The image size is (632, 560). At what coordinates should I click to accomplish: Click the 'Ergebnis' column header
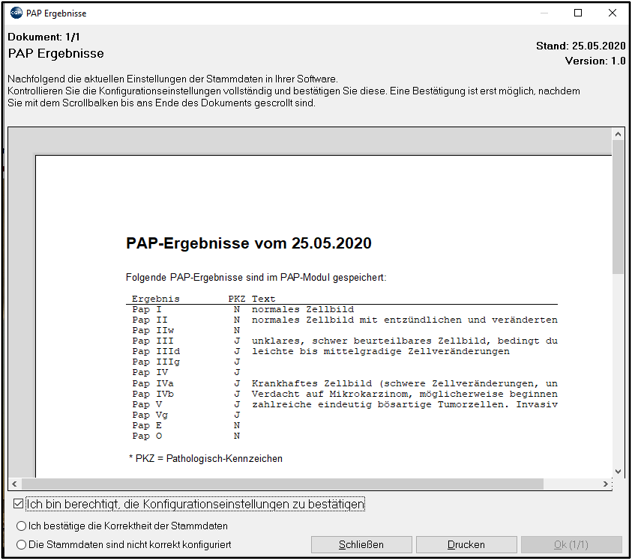tap(156, 299)
